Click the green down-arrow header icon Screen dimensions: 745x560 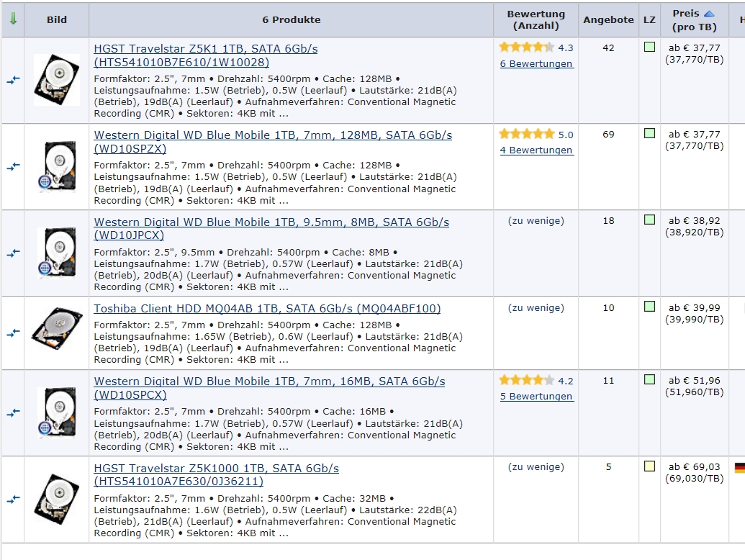[13, 19]
